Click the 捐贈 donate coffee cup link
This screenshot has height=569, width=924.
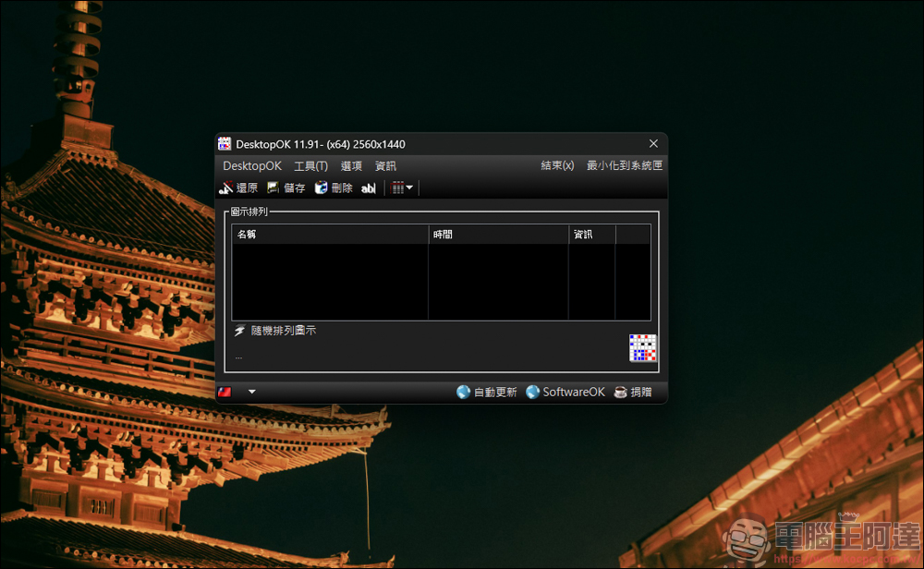(x=633, y=392)
